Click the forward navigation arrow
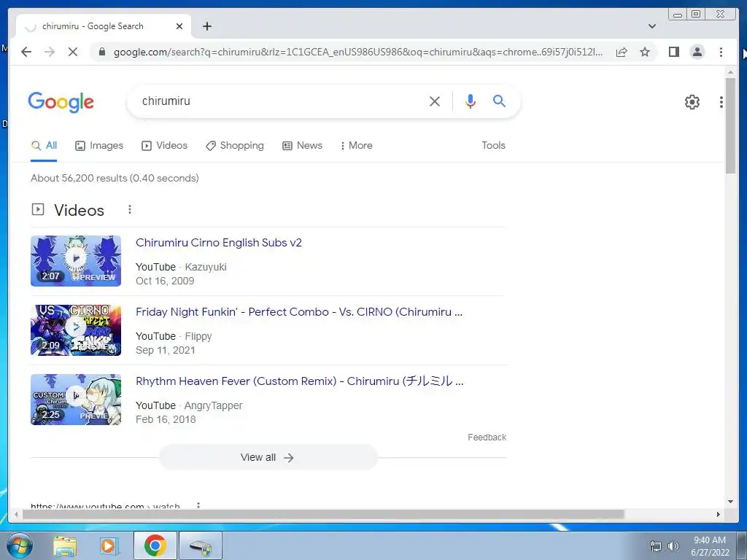Viewport: 747px width, 560px height. click(50, 52)
